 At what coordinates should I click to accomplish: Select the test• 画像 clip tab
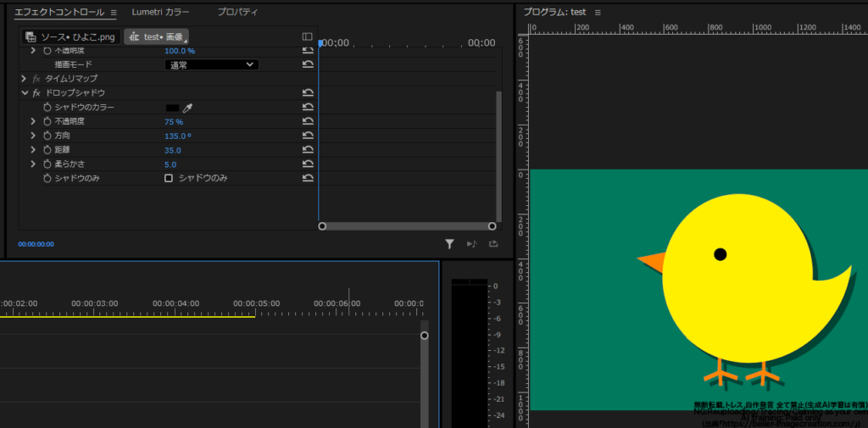(x=157, y=37)
